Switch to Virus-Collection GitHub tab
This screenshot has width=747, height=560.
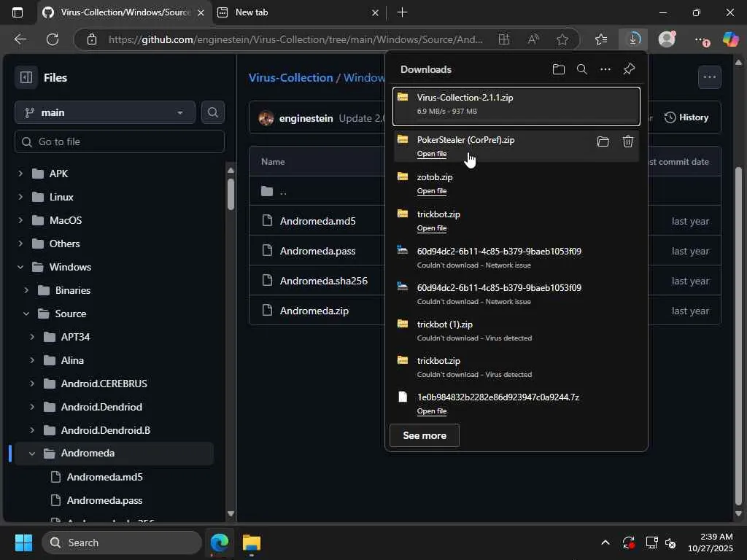124,12
